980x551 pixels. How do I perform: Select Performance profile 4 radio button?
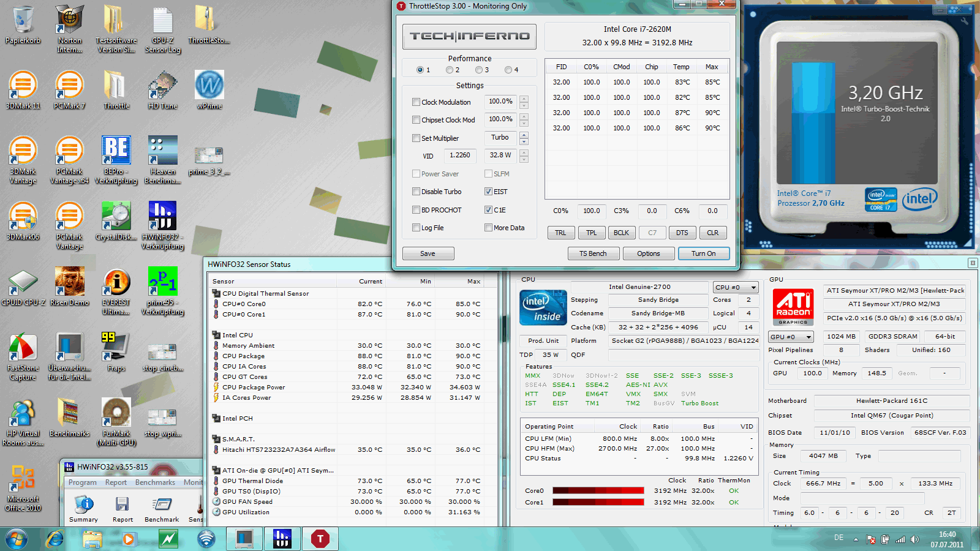pos(508,70)
